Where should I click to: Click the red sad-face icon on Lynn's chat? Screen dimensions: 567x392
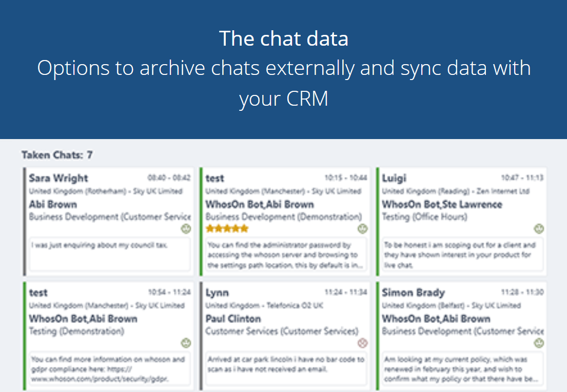(x=362, y=343)
